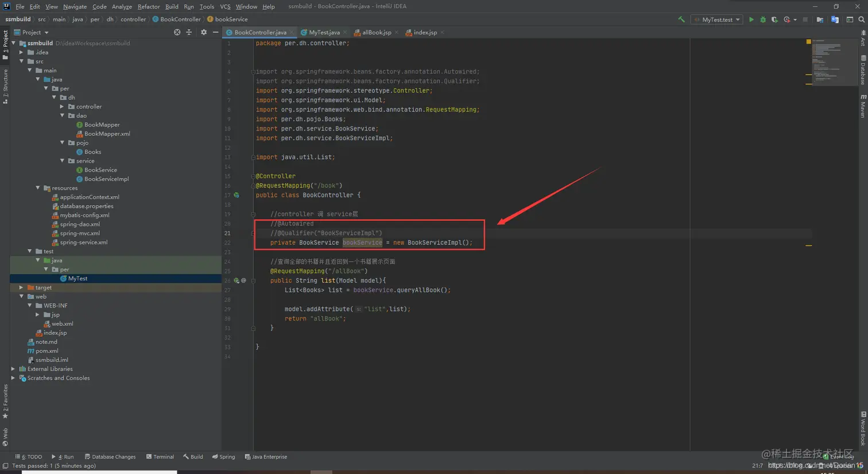Open the Maven tool window strip
Image resolution: width=868 pixels, height=474 pixels.
tap(863, 106)
